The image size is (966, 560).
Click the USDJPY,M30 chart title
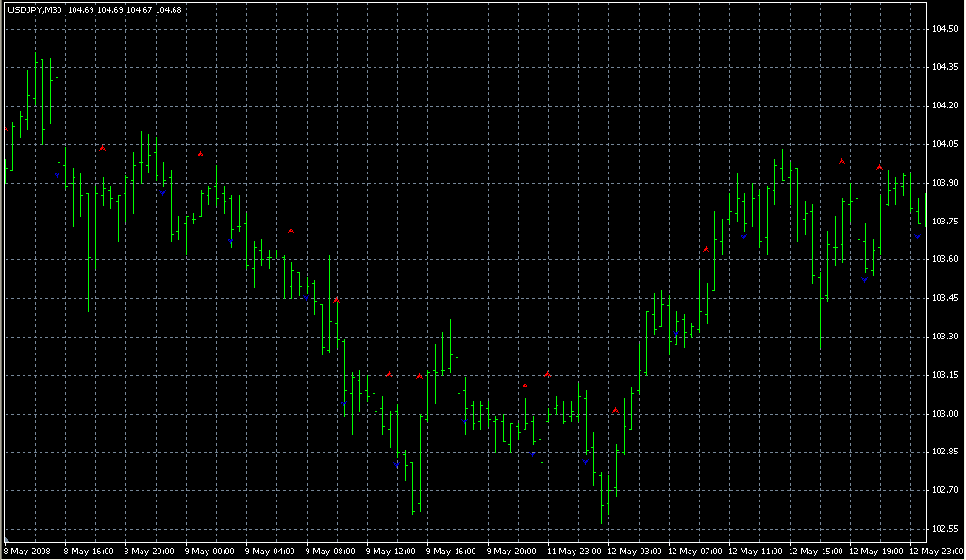click(x=35, y=9)
